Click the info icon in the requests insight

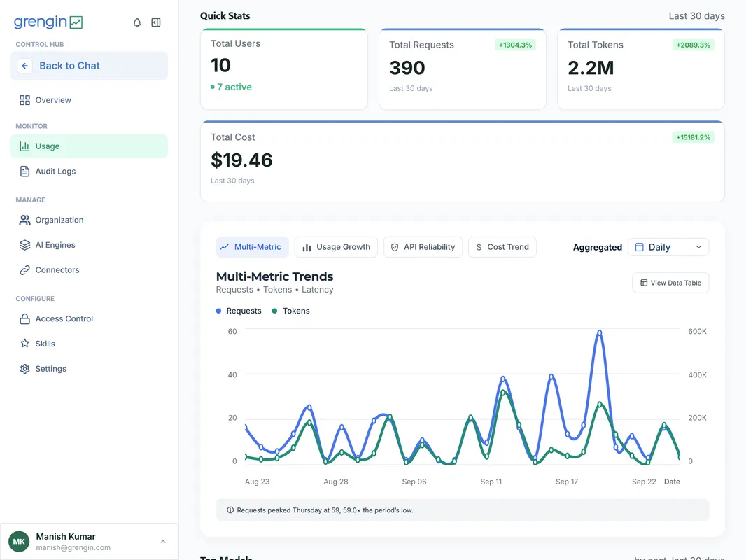[230, 510]
